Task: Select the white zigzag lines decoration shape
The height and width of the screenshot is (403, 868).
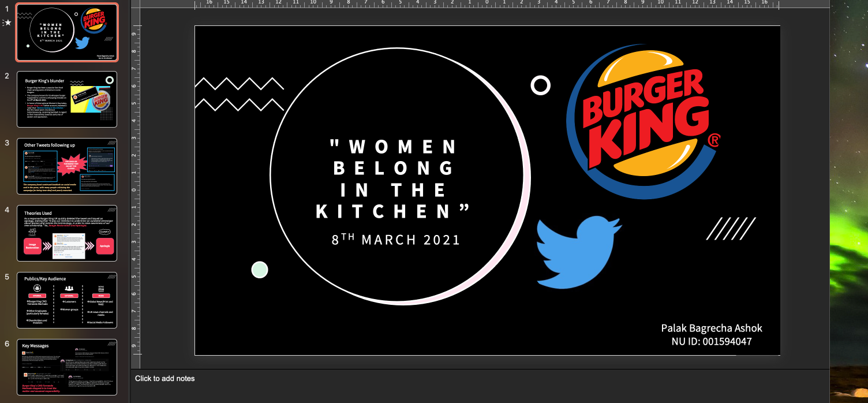Action: click(x=240, y=94)
